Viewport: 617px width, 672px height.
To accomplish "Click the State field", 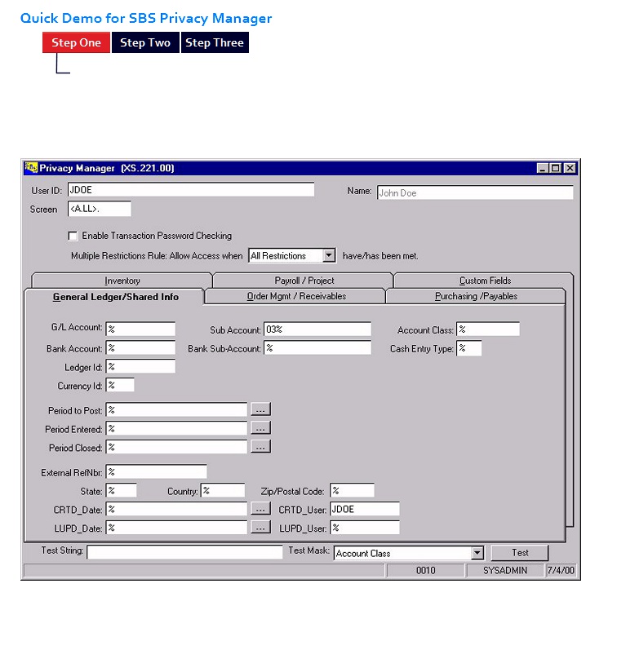I will pos(122,490).
